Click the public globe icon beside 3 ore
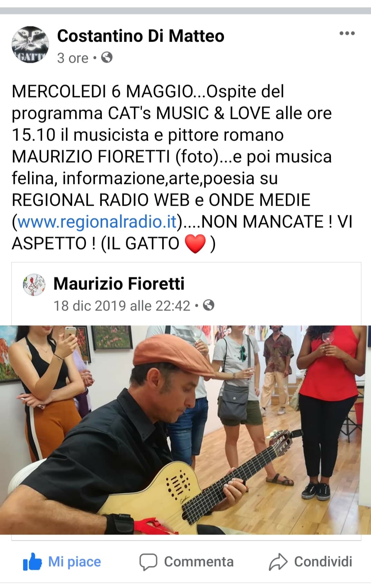 pyautogui.click(x=107, y=57)
